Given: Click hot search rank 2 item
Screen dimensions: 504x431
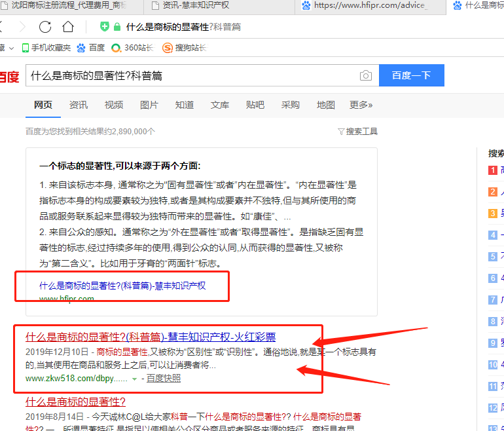Looking at the screenshot, I should 496,192.
